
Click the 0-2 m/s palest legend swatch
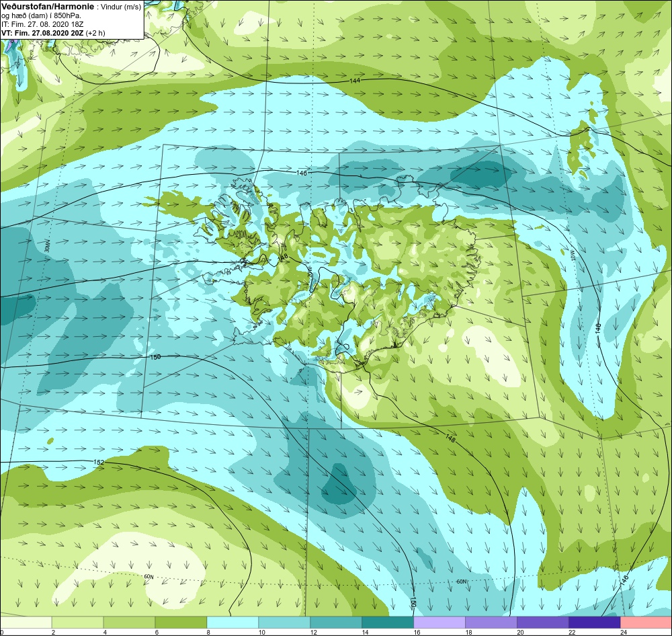point(26,622)
